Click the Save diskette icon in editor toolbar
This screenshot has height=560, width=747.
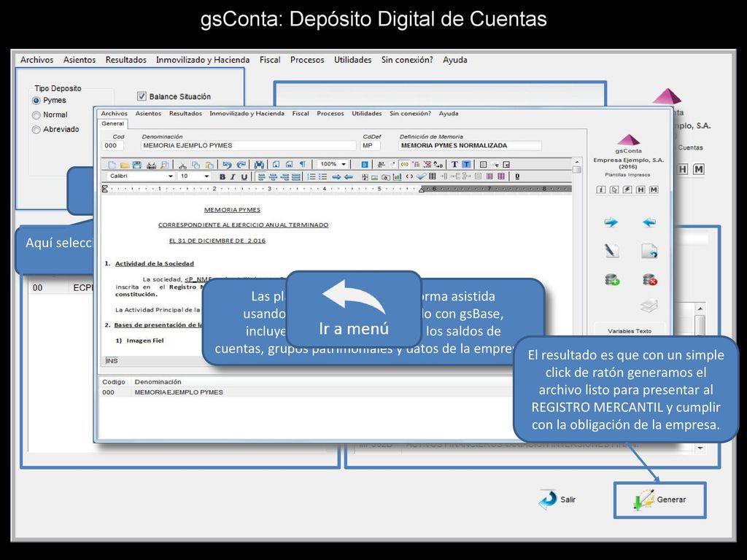136,165
